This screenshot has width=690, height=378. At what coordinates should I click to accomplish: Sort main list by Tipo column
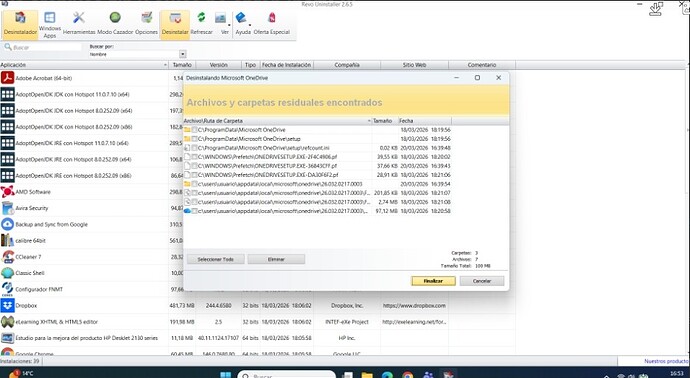click(x=250, y=65)
